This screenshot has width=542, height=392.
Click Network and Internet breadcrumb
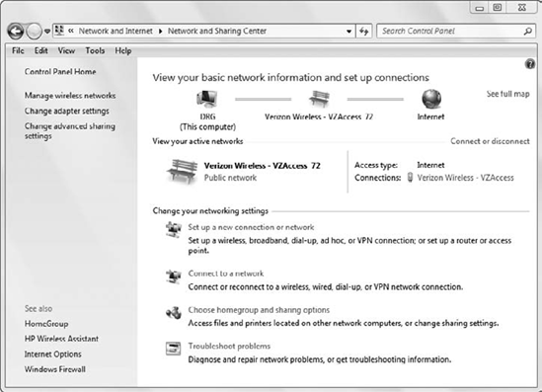pyautogui.click(x=116, y=32)
